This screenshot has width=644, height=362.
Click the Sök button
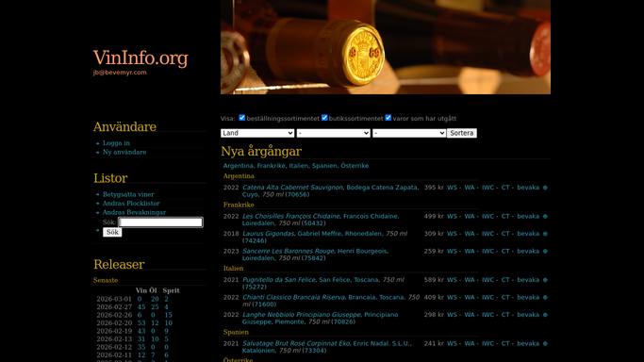click(112, 232)
